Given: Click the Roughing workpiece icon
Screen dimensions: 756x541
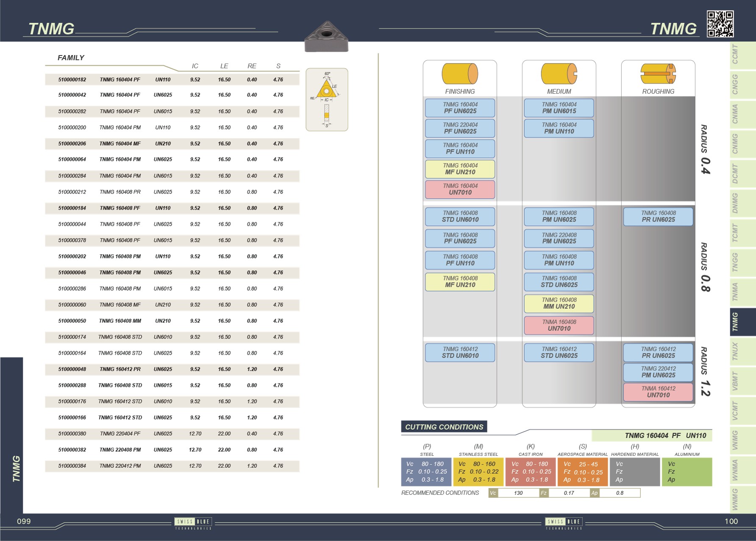Looking at the screenshot, I should (x=658, y=74).
